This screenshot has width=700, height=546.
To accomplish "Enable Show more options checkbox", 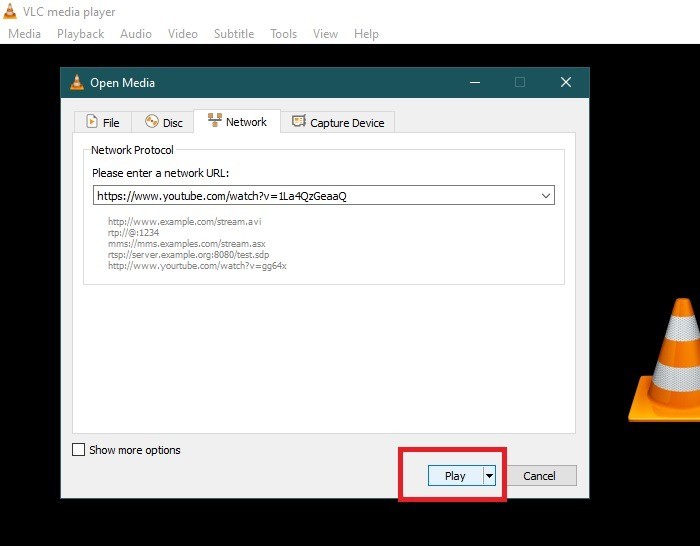I will (79, 450).
